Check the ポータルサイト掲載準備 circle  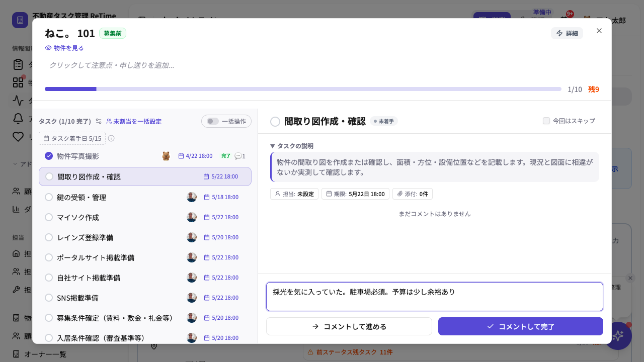[49, 257]
